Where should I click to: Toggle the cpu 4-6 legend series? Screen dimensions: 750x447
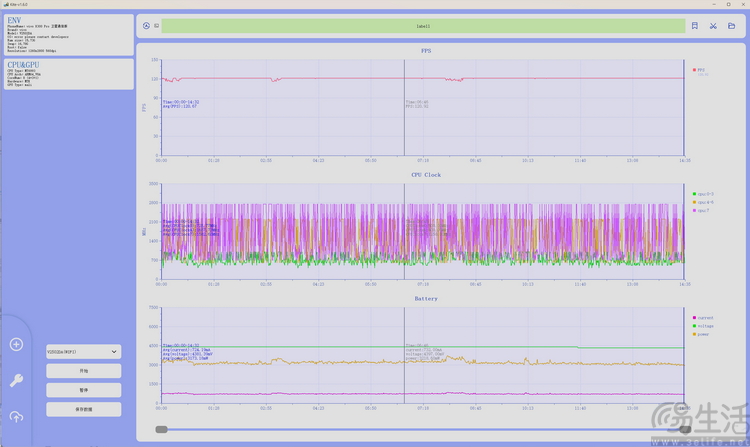[704, 202]
